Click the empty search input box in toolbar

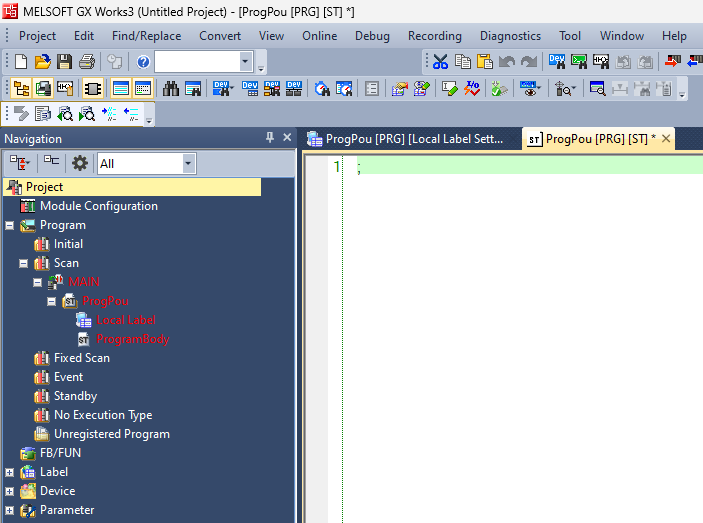(197, 62)
